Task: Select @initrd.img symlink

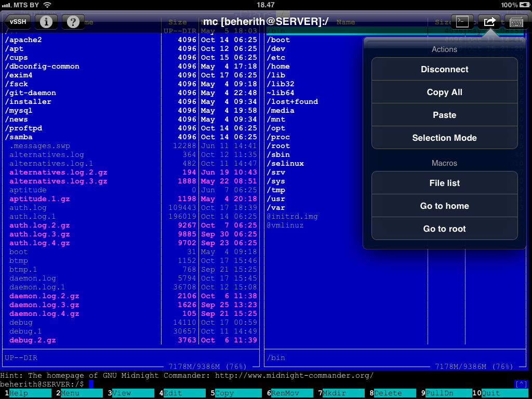Action: pyautogui.click(x=292, y=217)
